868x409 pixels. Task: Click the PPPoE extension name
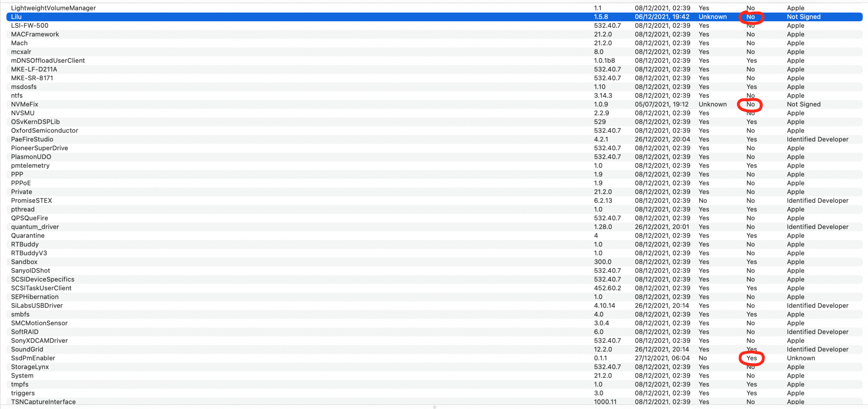click(x=21, y=183)
